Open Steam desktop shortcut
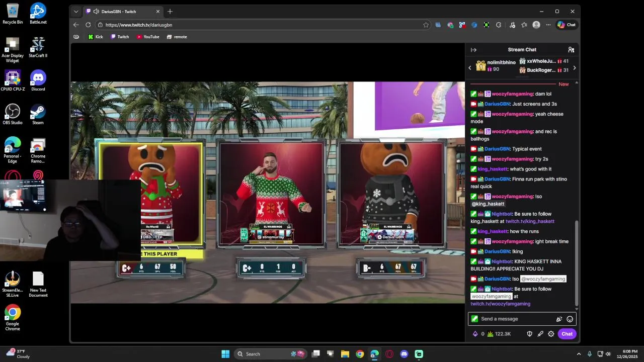 click(x=38, y=115)
